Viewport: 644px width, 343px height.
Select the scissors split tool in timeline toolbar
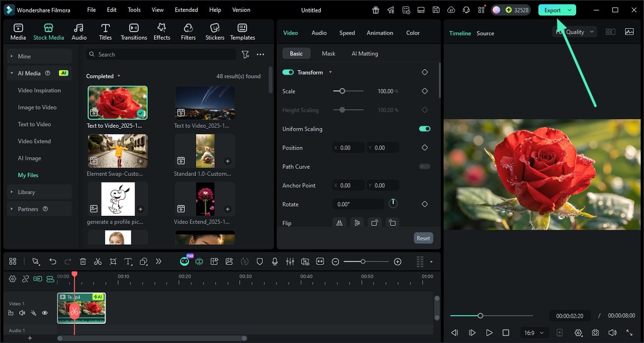click(98, 261)
